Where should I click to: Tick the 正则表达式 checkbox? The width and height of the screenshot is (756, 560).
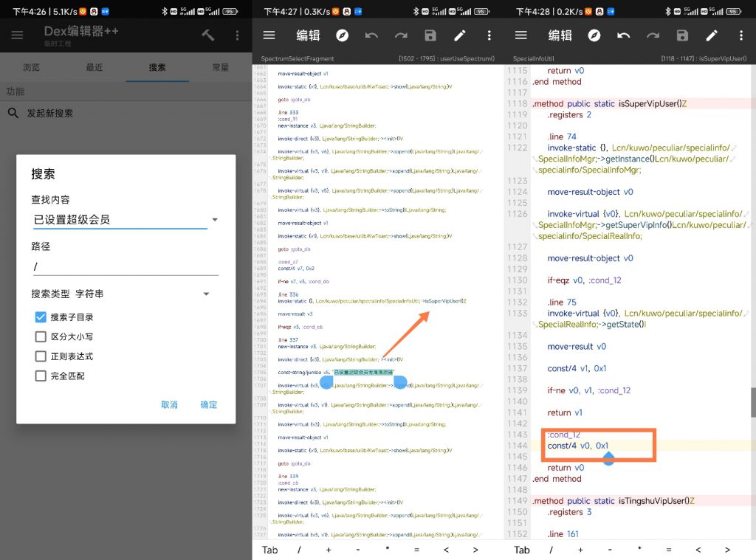tap(41, 356)
